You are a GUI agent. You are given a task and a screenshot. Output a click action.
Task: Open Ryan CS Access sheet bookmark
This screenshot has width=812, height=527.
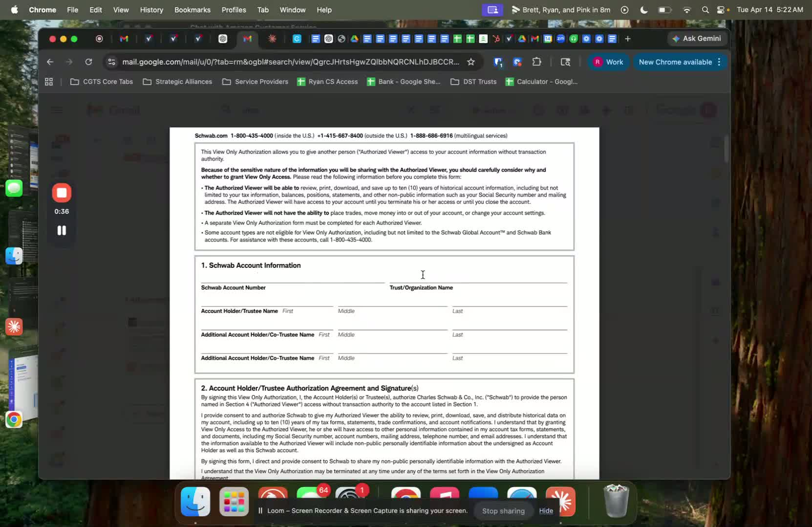[327, 82]
